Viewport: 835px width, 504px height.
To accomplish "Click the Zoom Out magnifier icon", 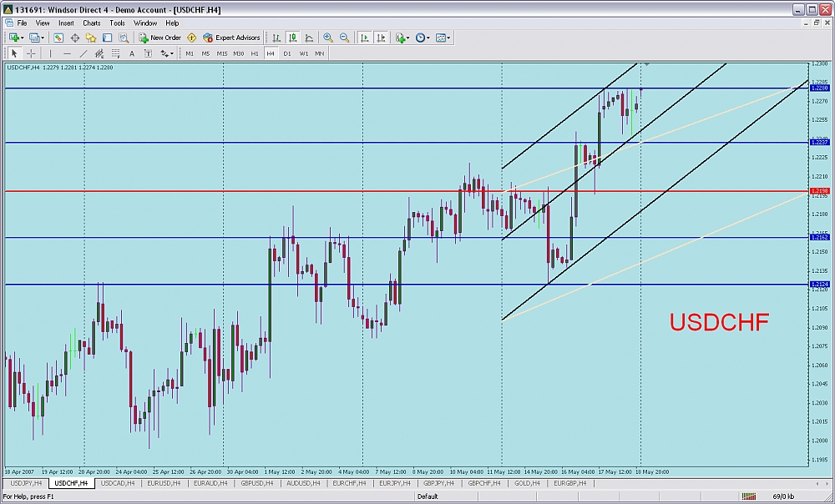I will pyautogui.click(x=344, y=38).
